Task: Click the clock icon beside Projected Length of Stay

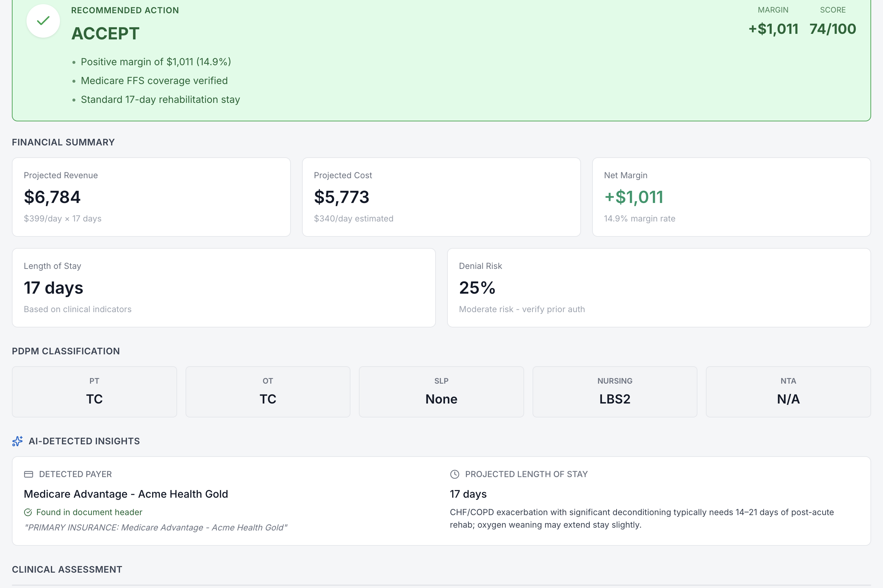Action: click(x=454, y=474)
